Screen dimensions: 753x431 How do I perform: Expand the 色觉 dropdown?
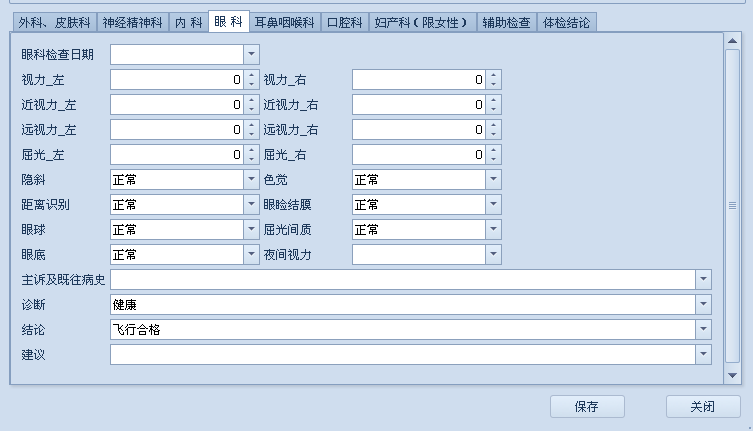(x=493, y=179)
